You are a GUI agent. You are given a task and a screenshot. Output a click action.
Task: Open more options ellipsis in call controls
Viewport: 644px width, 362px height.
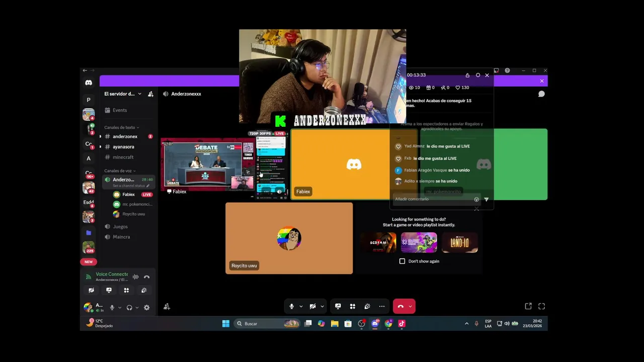point(382,306)
